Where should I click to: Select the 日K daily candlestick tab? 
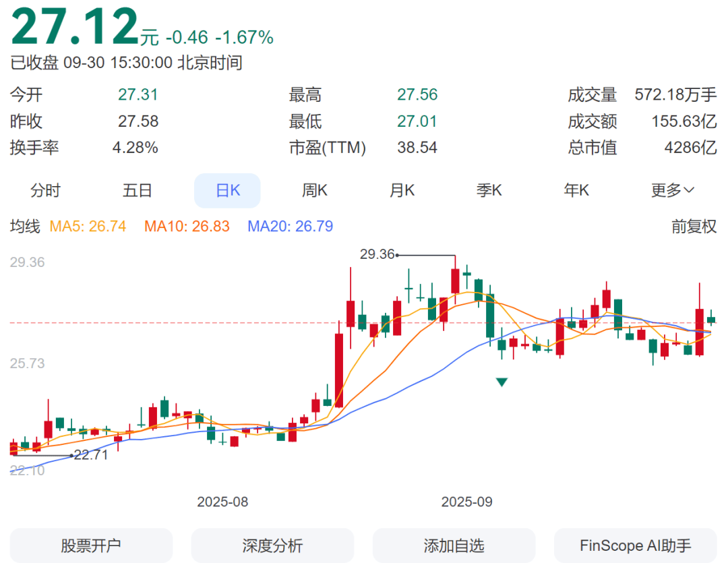click(227, 191)
